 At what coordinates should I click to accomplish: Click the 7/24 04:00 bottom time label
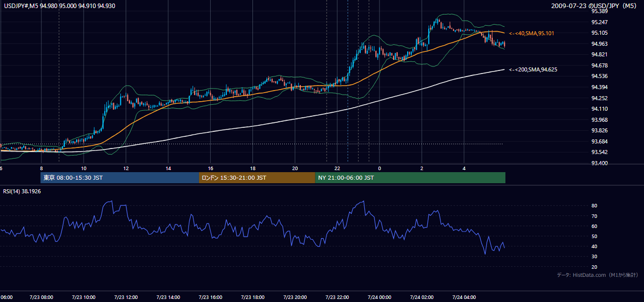(x=464, y=297)
